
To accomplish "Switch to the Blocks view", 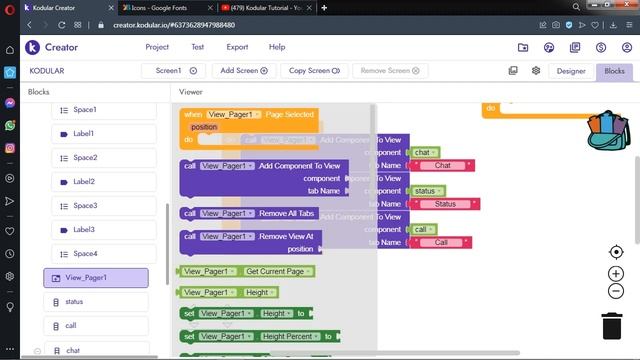I will tap(614, 71).
